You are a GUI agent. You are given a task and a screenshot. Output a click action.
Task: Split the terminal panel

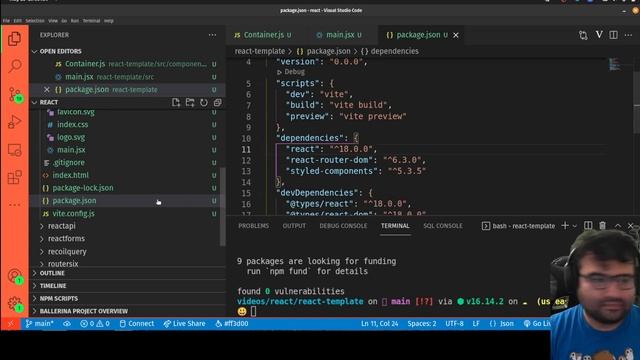click(588, 225)
